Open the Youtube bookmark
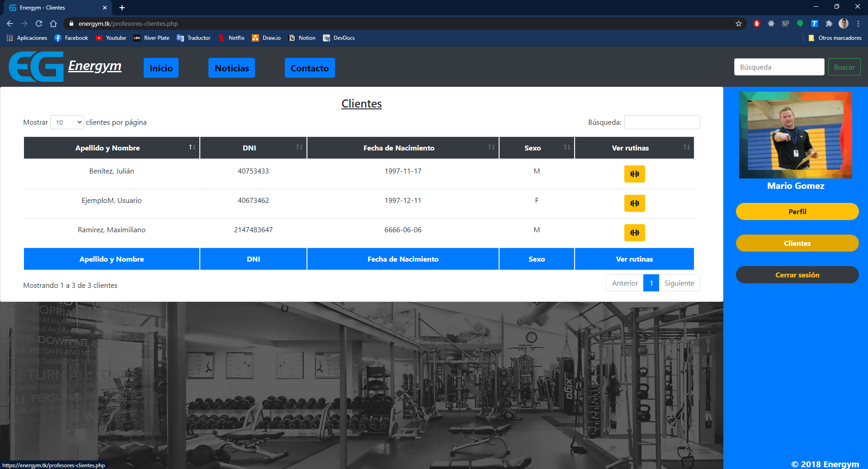 click(x=111, y=38)
